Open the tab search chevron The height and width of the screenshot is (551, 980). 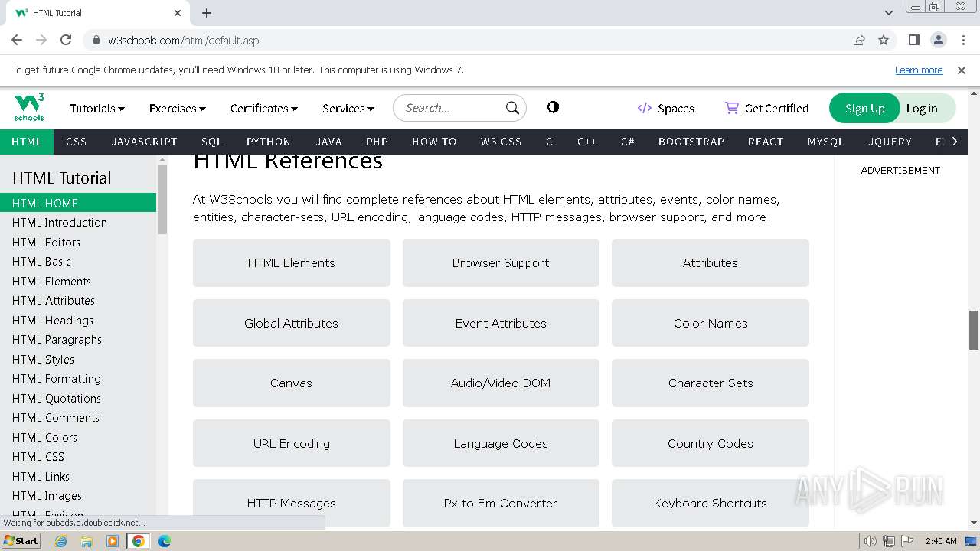(888, 12)
